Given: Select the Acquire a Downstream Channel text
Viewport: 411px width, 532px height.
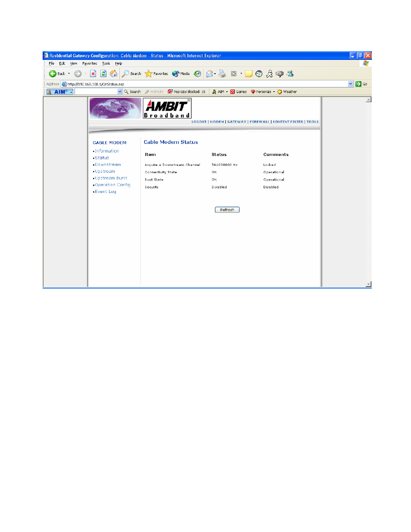Looking at the screenshot, I should coord(172,165).
